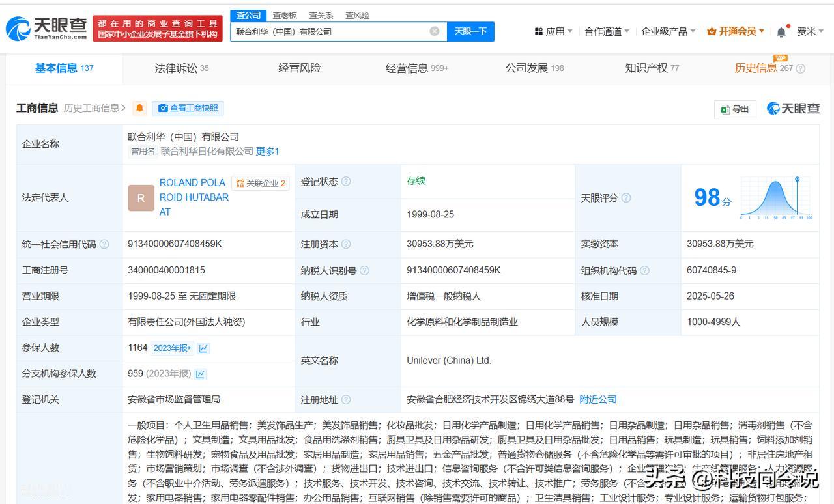
Task: Open legal representative ROLAND POLAROID HUTABARAT link
Action: click(194, 197)
